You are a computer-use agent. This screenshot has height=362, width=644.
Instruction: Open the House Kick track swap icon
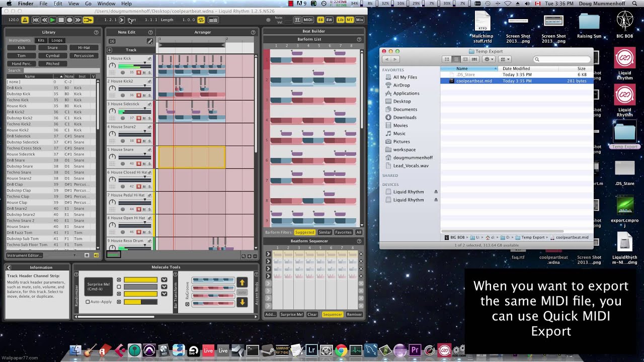point(149,59)
